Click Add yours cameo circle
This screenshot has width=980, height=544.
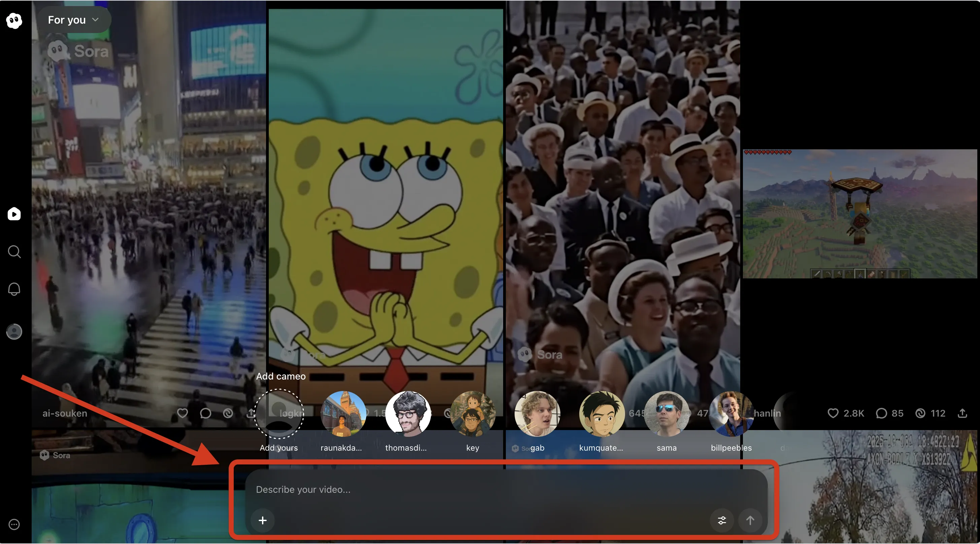point(279,414)
